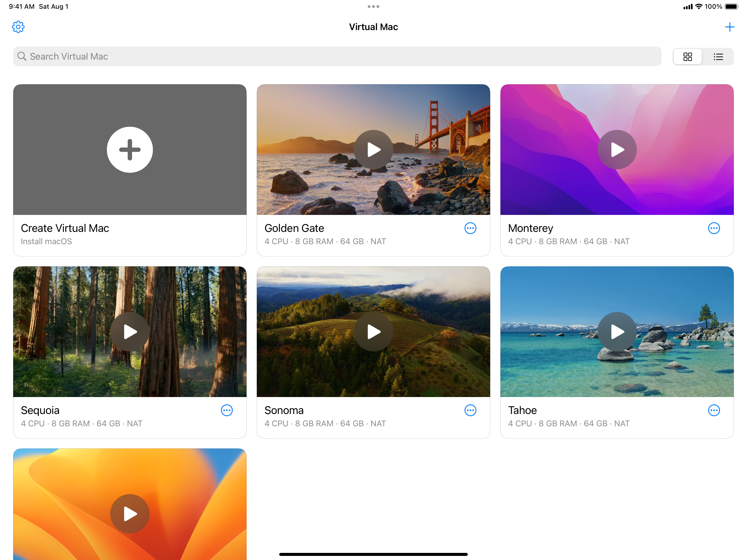The image size is (747, 560).
Task: Tap the Sat Aug 1 date
Action: [x=54, y=6]
